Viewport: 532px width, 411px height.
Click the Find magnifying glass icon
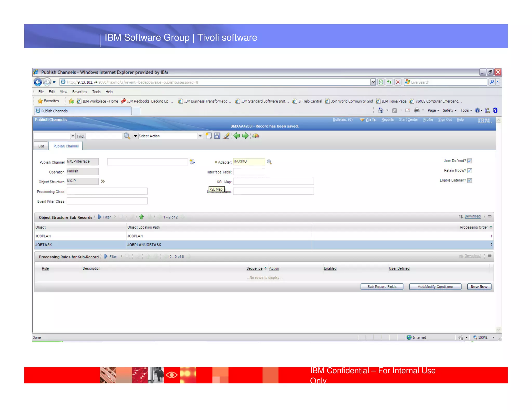point(127,136)
